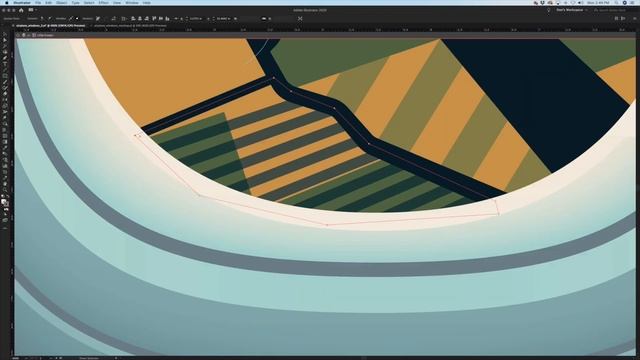Select the Zoom tool
The height and width of the screenshot is (360, 640).
(x=5, y=190)
